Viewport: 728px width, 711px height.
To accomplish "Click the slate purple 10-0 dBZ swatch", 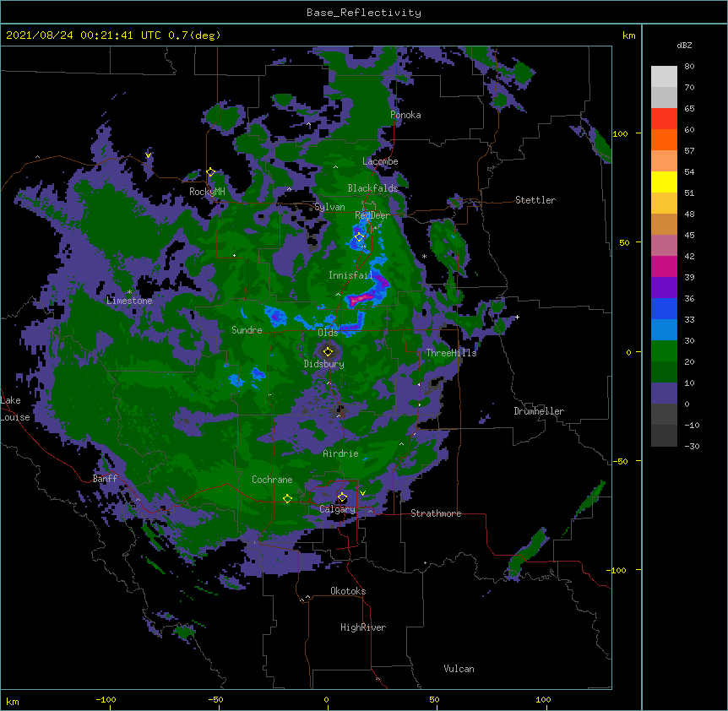I will pyautogui.click(x=664, y=393).
